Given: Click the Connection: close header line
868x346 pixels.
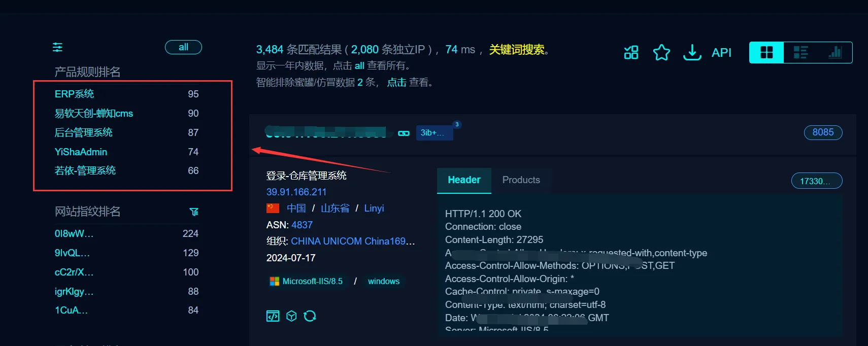Looking at the screenshot, I should click(x=483, y=226).
